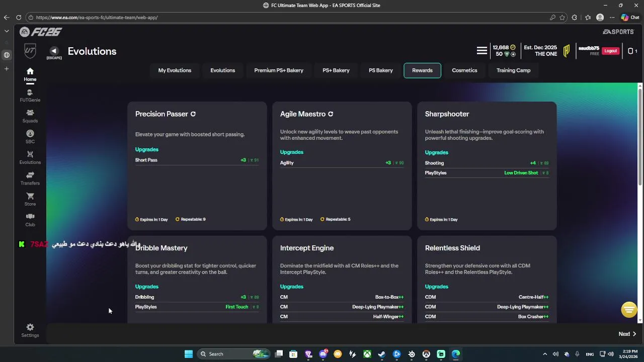Open the Relentless Shield evolution card

tap(487, 280)
